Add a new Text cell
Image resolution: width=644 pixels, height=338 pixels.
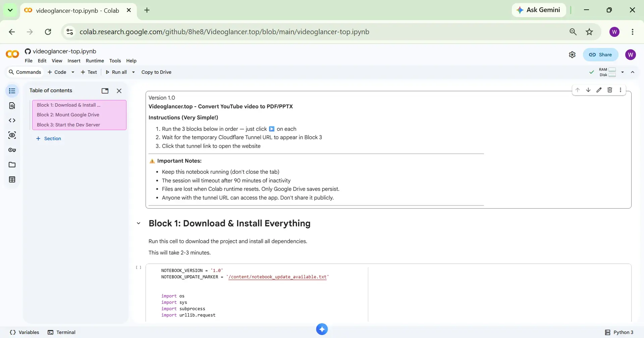(x=89, y=72)
